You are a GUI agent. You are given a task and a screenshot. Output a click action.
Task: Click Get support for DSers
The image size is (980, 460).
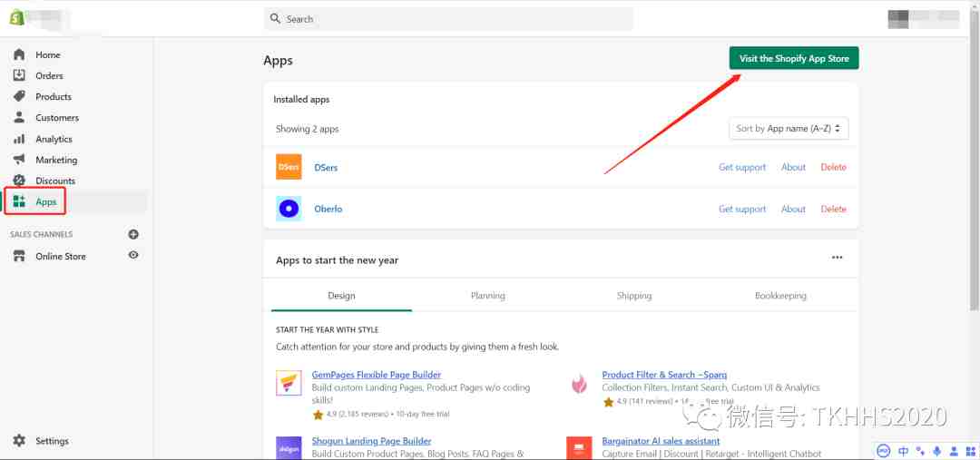(742, 167)
